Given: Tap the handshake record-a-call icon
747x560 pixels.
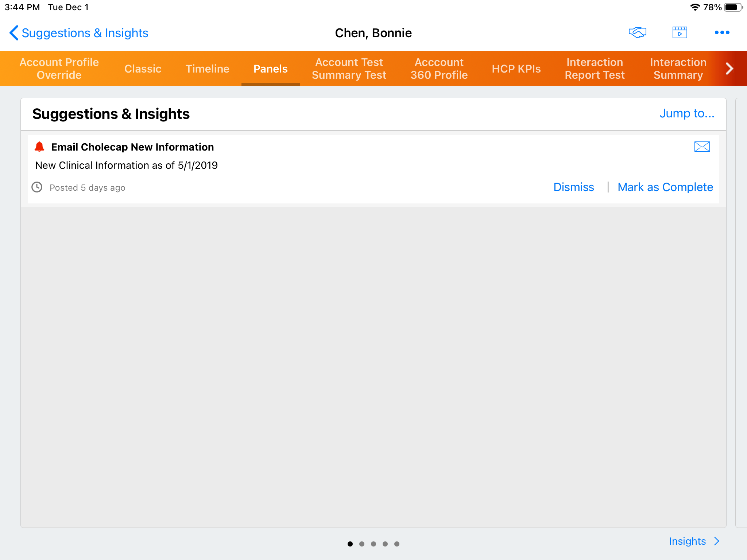Looking at the screenshot, I should click(637, 33).
